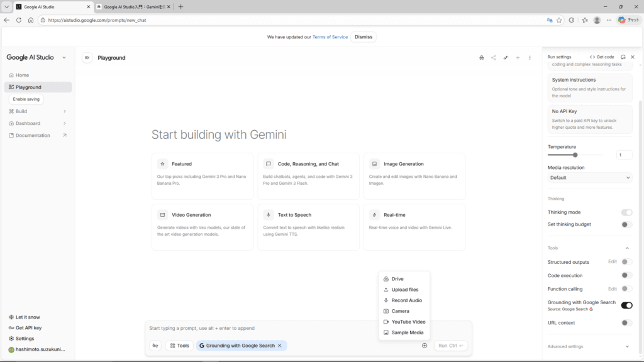
Task: Open the Get code link
Action: tap(602, 57)
